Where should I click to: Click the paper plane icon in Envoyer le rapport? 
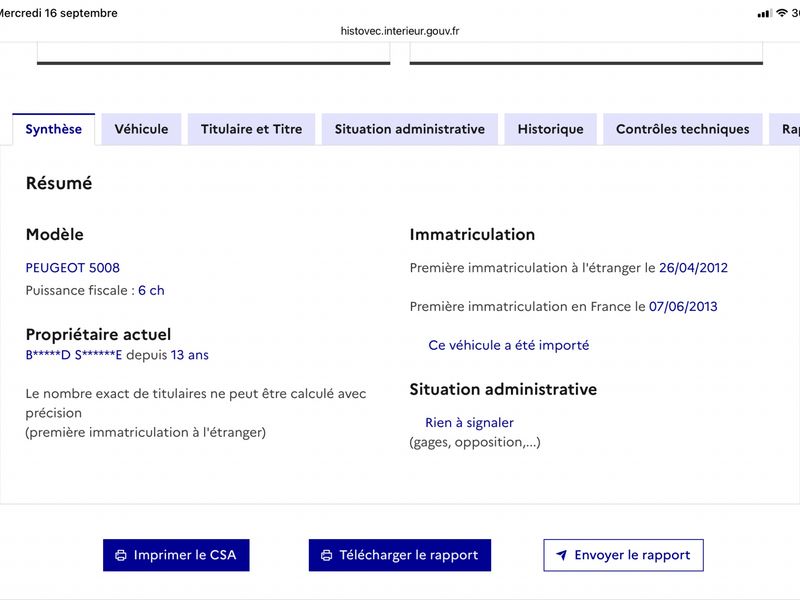561,555
